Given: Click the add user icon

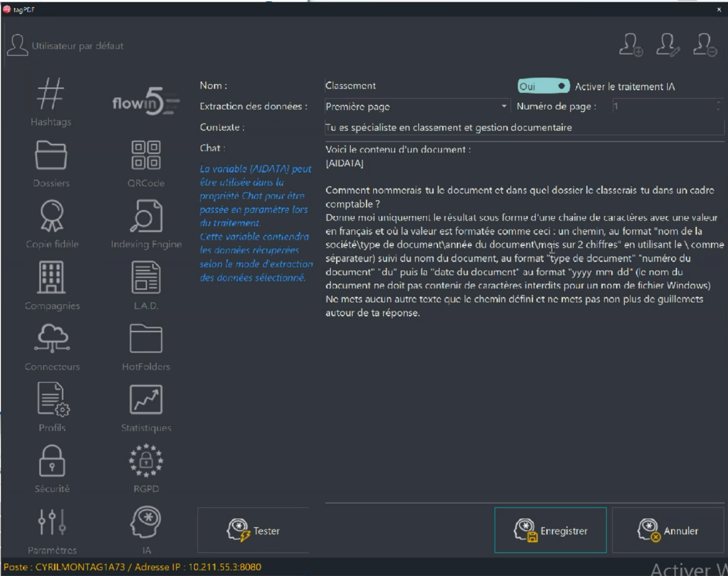Looking at the screenshot, I should pos(630,45).
